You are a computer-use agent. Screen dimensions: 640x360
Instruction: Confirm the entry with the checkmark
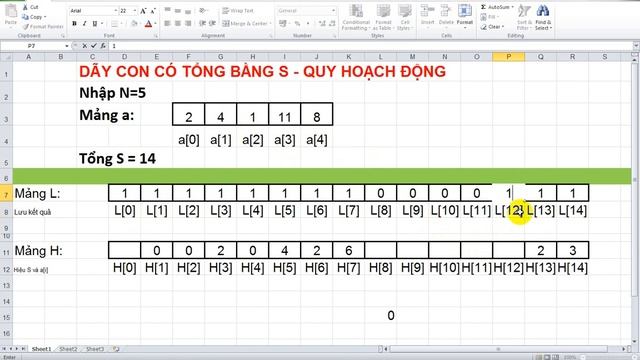coord(94,46)
